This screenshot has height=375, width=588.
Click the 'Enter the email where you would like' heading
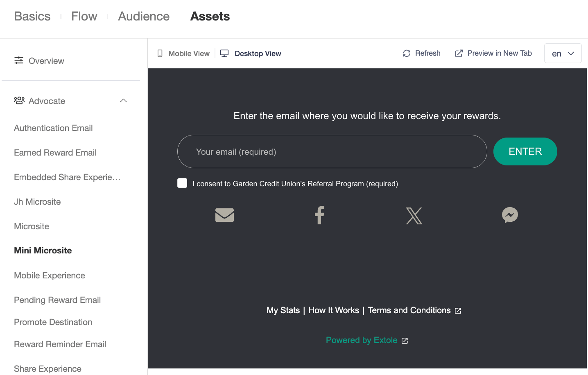(367, 116)
